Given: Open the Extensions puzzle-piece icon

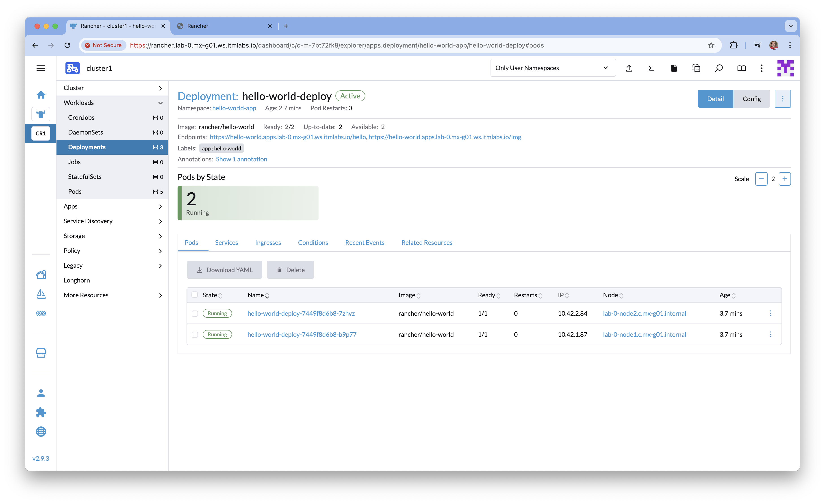Looking at the screenshot, I should point(41,412).
